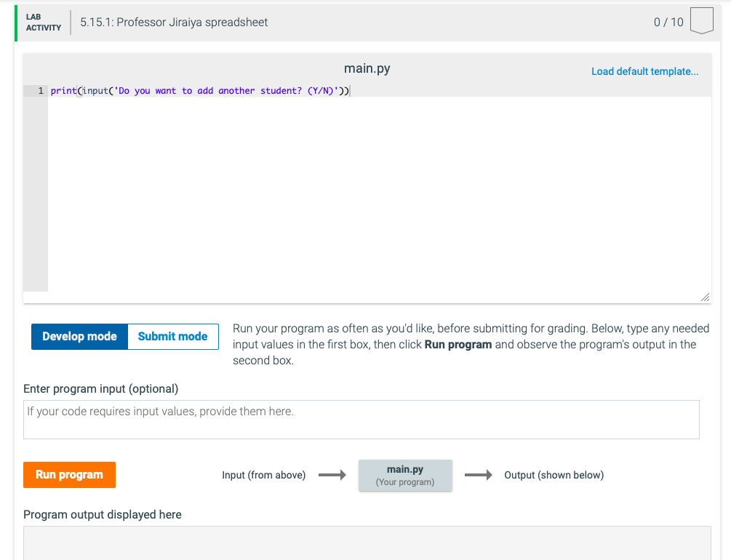Place cursor in main.py code line 1
Viewport: 731px width, 560px height.
tap(380, 91)
